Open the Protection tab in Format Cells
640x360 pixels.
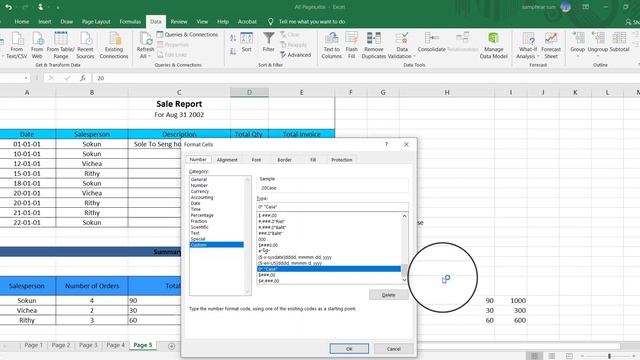(342, 160)
